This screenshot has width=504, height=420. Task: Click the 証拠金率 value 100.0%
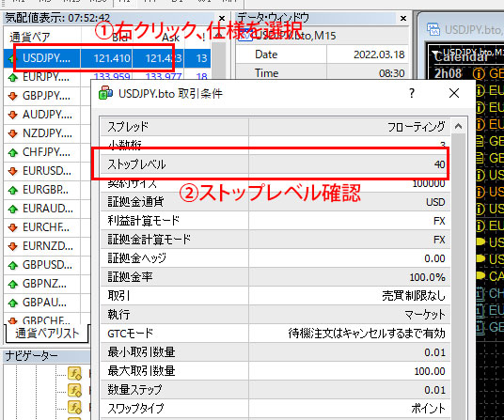pos(427,277)
